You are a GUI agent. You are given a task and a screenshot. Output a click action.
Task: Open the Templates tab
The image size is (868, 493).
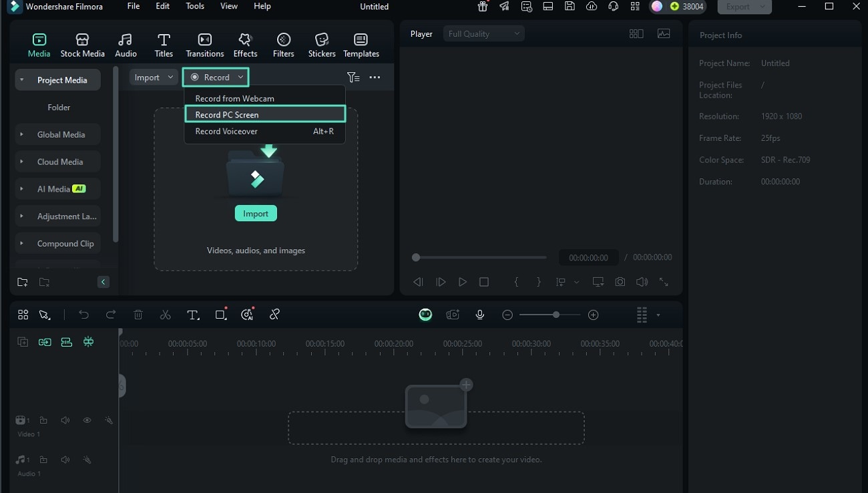[x=361, y=45]
